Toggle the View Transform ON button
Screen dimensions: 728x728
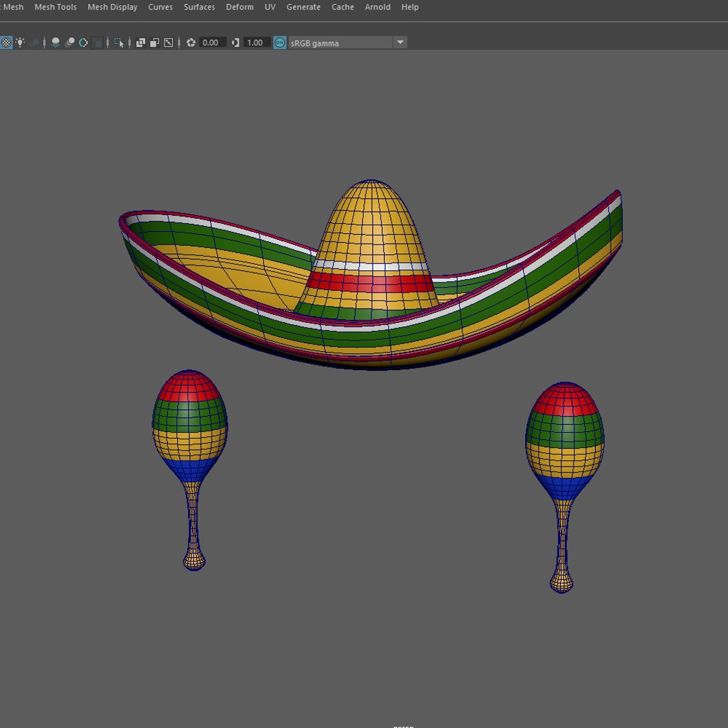pos(280,42)
